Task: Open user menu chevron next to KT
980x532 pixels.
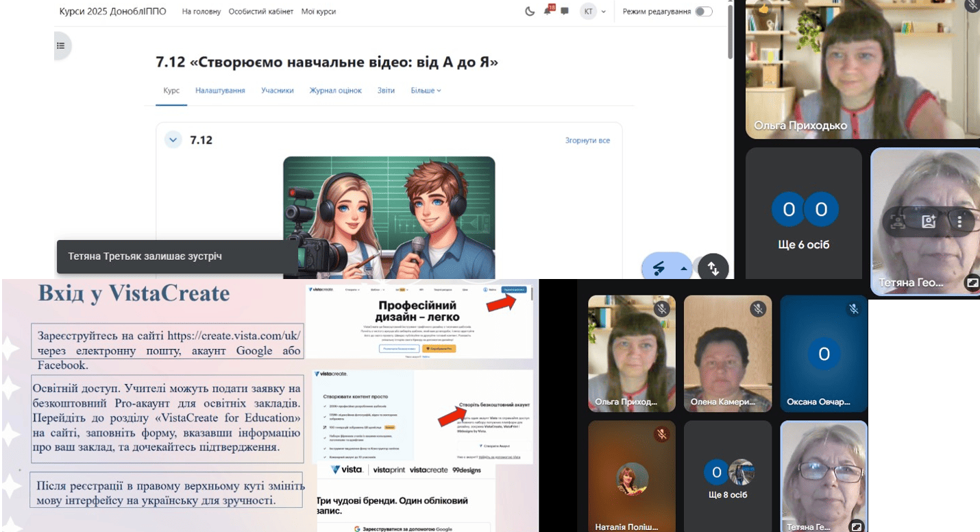Action: 604,12
